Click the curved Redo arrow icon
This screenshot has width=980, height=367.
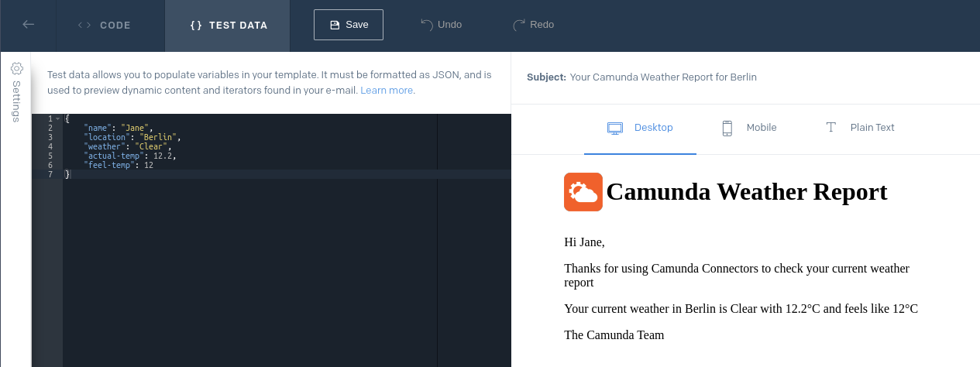519,25
